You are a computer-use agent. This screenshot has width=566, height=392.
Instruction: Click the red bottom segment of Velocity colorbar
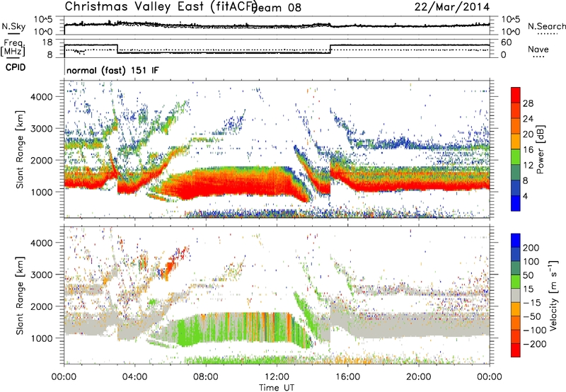tap(516, 350)
